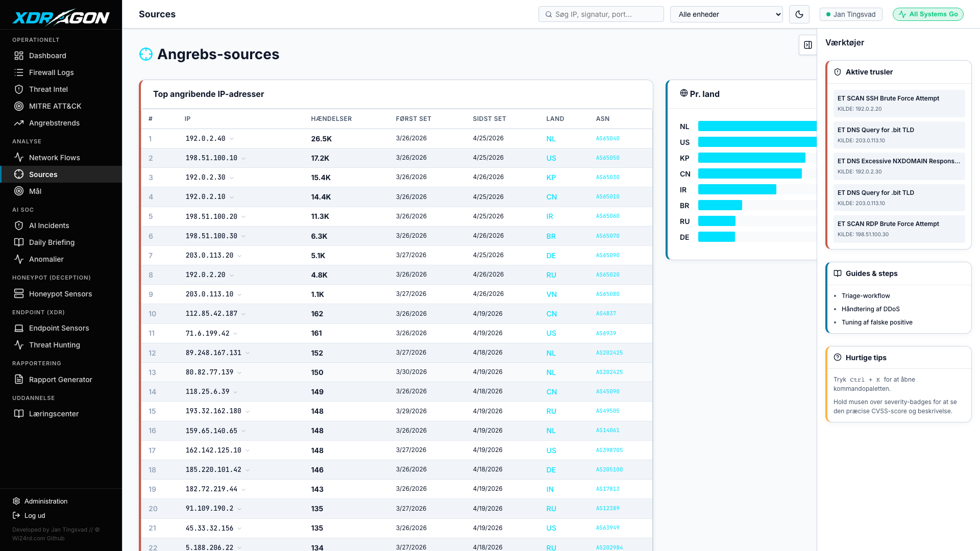Viewport: 980px width, 551px height.
Task: Click the IR bar in Pr. land chart
Action: tap(737, 189)
